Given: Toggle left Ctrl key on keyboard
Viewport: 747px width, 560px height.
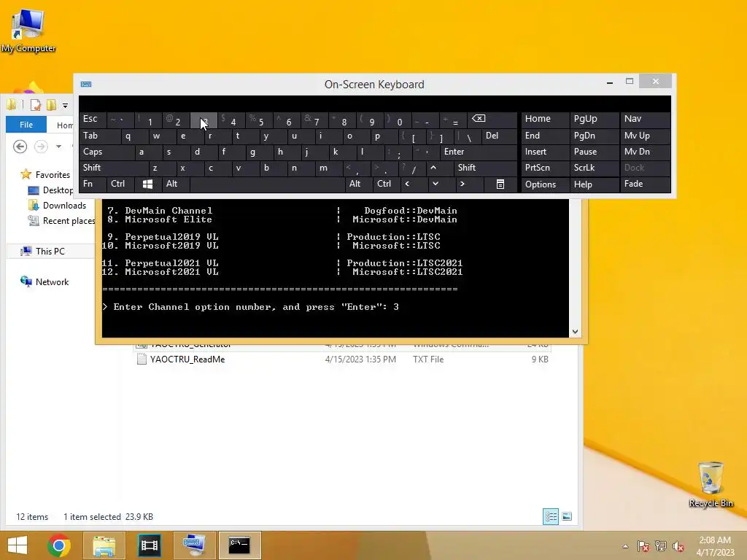Looking at the screenshot, I should click(x=120, y=184).
